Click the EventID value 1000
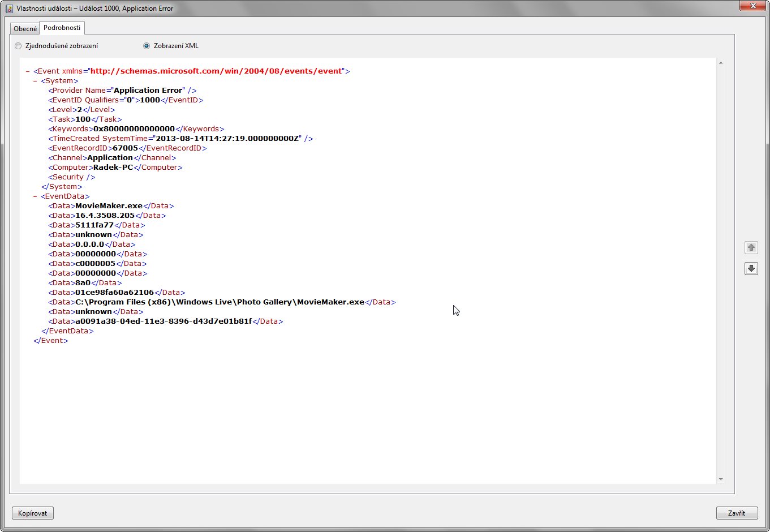This screenshot has height=532, width=770. (x=150, y=100)
